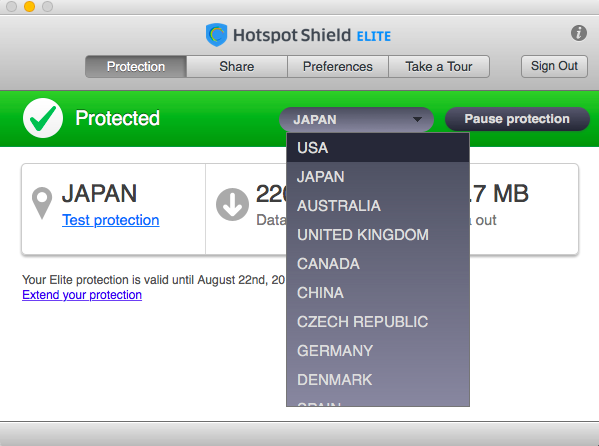Click the Hotspot Shield logo icon
This screenshot has height=446, width=599.
click(217, 35)
